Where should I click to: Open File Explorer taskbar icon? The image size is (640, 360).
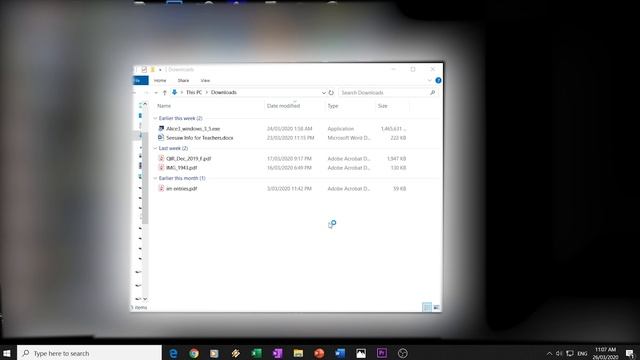point(298,353)
